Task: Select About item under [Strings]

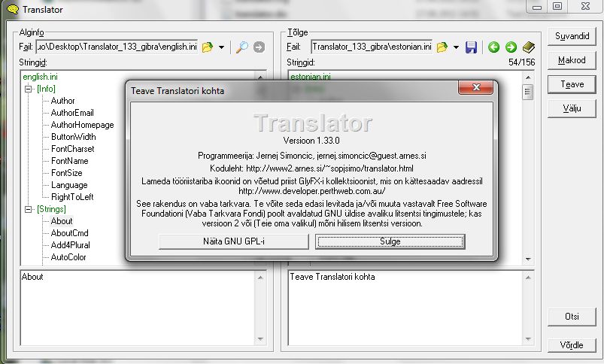Action: (x=62, y=221)
